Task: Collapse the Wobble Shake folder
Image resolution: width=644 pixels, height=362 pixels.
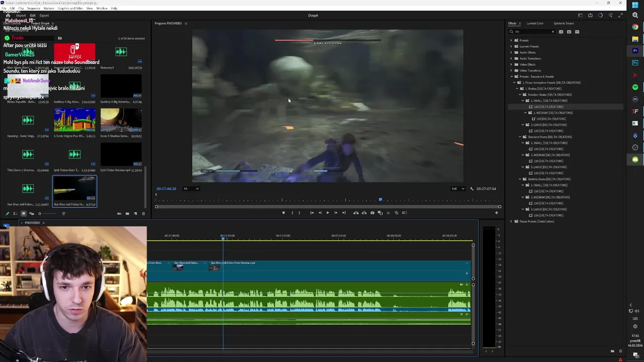Action: (520, 179)
